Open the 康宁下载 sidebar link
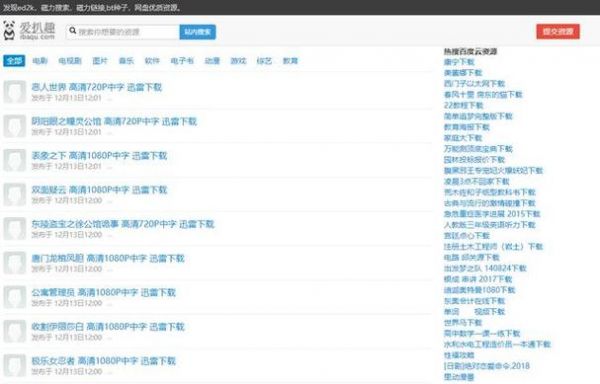 point(459,62)
